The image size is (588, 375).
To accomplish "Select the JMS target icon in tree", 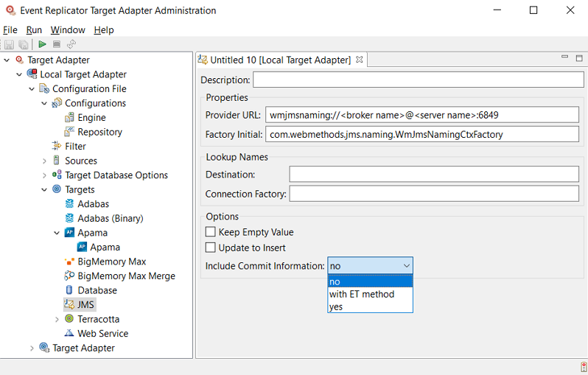I will 69,304.
